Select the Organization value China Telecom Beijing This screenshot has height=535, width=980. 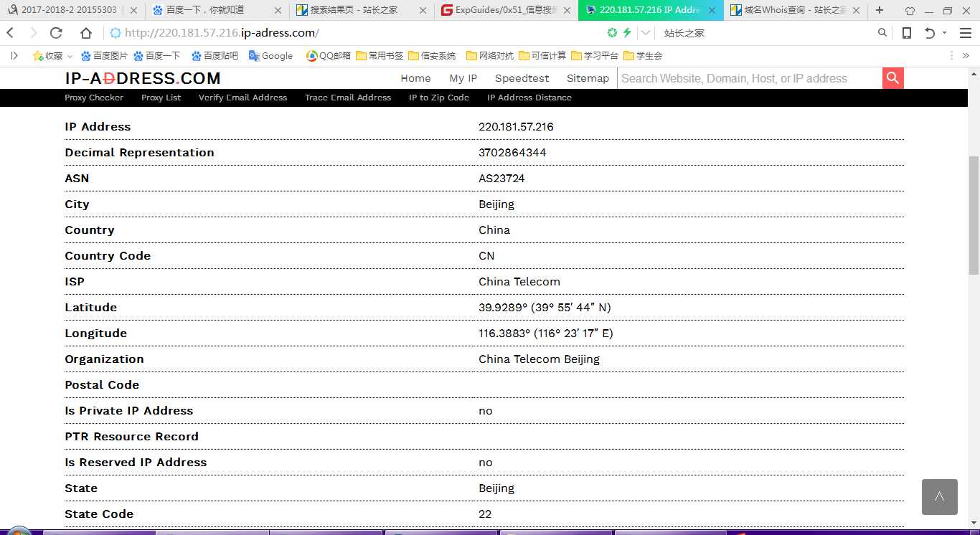coord(539,359)
